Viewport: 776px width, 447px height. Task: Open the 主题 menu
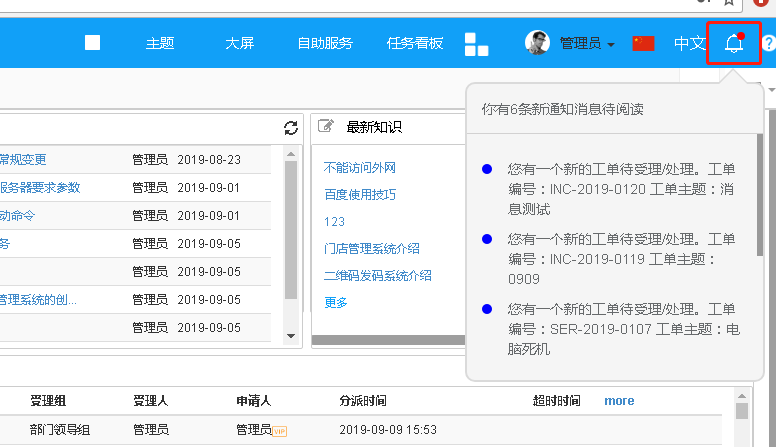point(160,43)
